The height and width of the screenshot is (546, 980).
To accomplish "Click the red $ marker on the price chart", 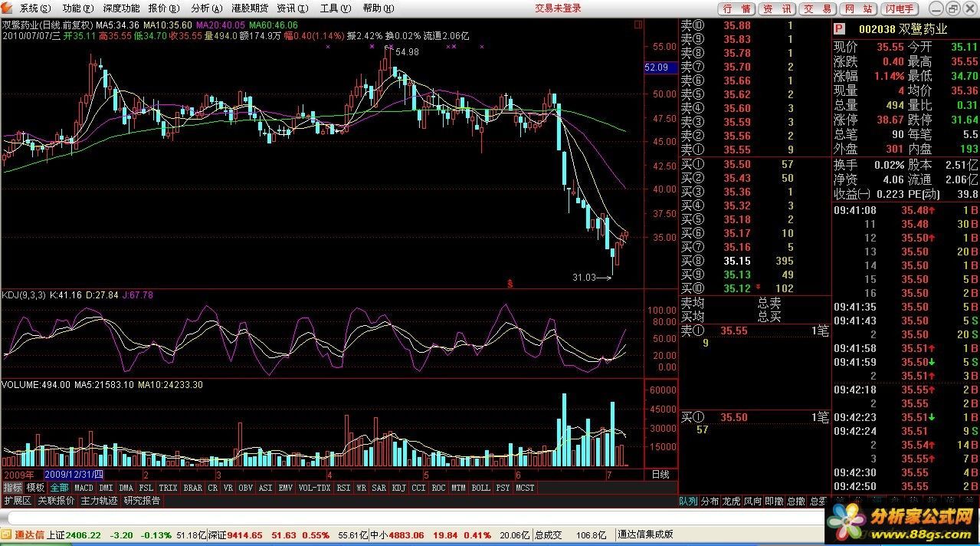I will click(x=510, y=284).
